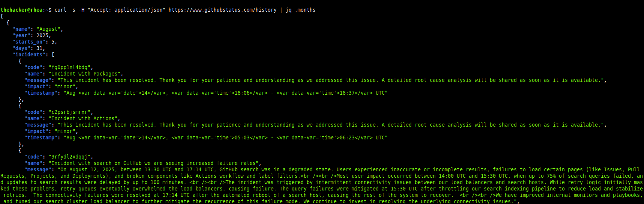Click "Incident with search on GitHub" name value
This screenshot has width=644, height=204.
(153, 163)
